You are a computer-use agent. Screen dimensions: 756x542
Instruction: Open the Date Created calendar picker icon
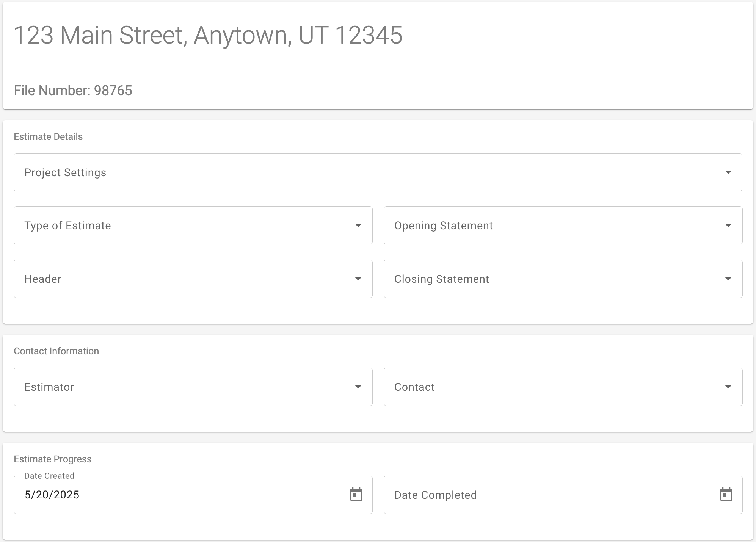[x=356, y=495]
